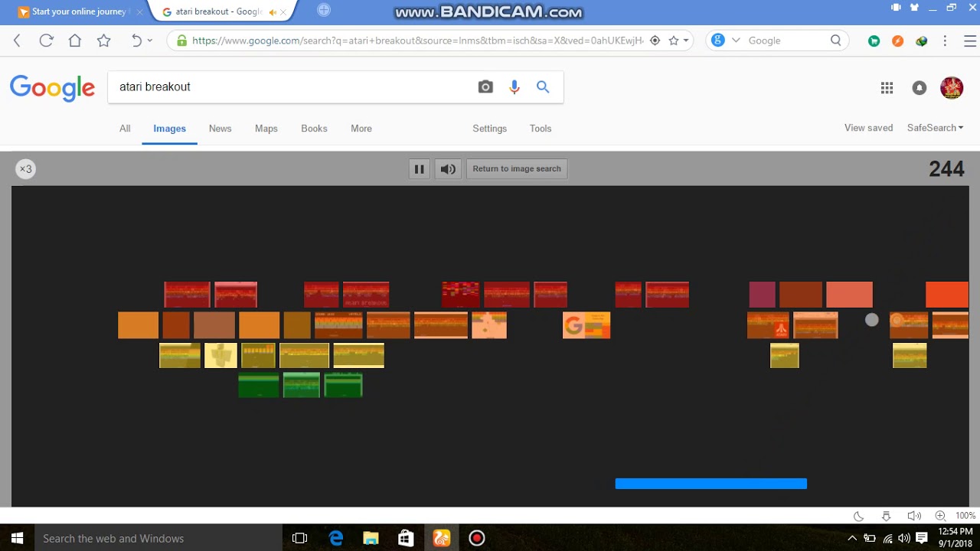
Task: Open Bandicam recorder taskbar icon
Action: pyautogui.click(x=477, y=538)
